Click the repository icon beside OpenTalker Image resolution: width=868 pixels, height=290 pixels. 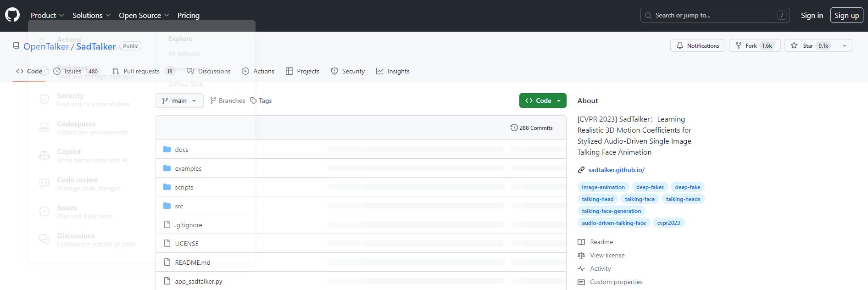pos(16,46)
